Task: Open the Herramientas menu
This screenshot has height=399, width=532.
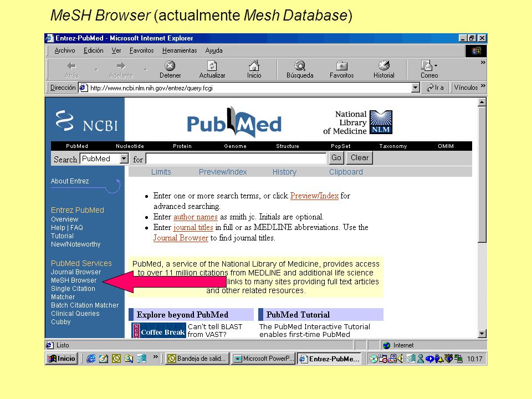Action: pyautogui.click(x=180, y=50)
